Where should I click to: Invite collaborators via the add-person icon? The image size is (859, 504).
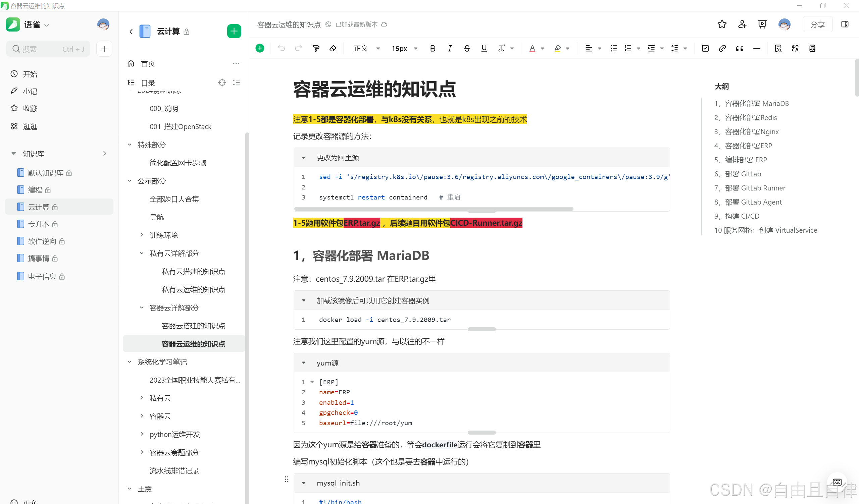coord(742,24)
